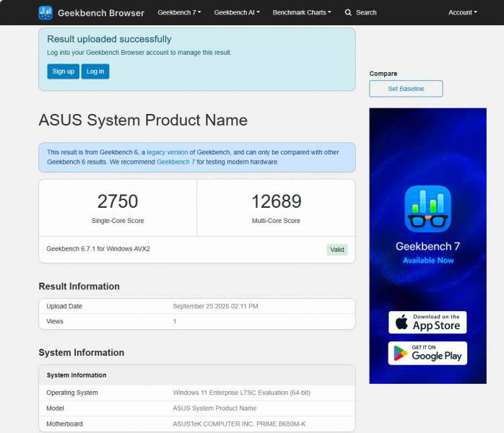This screenshot has width=504, height=433.
Task: Click Get it on Google Play badge
Action: (427, 353)
